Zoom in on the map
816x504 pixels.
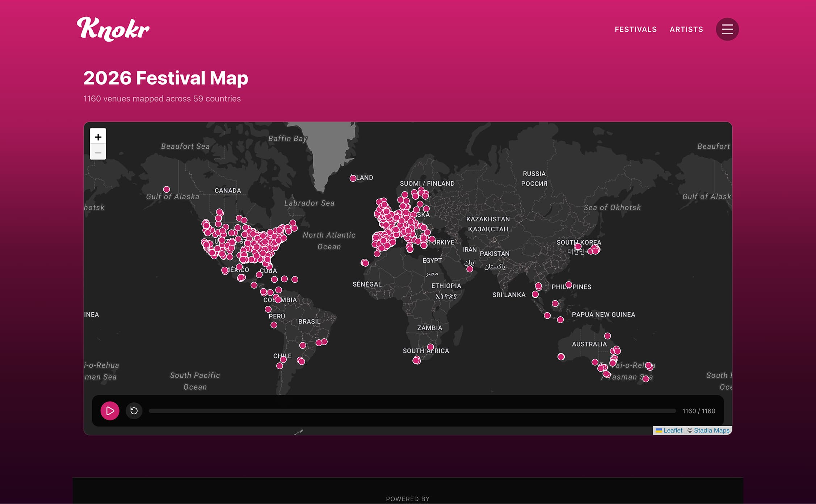click(98, 137)
